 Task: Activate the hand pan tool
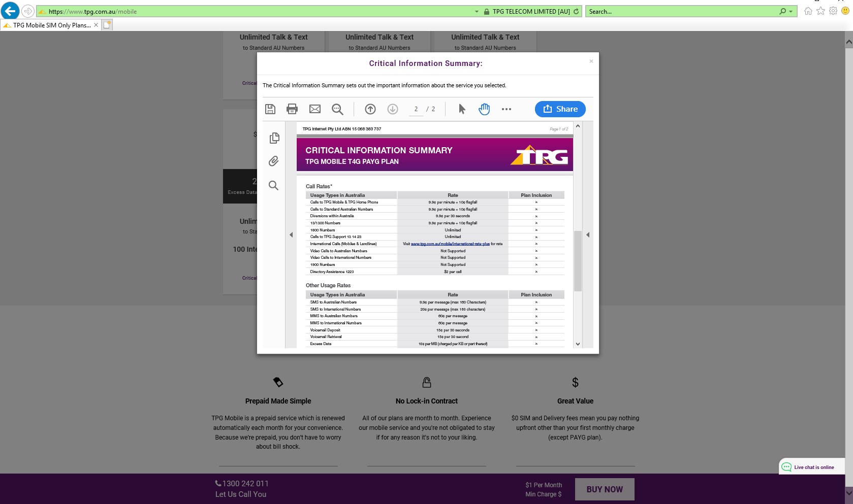(484, 109)
